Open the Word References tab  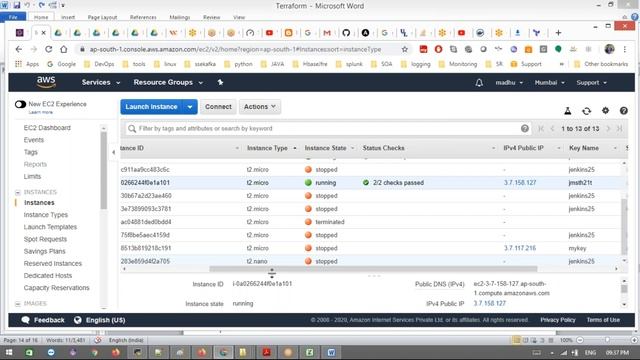pyautogui.click(x=143, y=17)
